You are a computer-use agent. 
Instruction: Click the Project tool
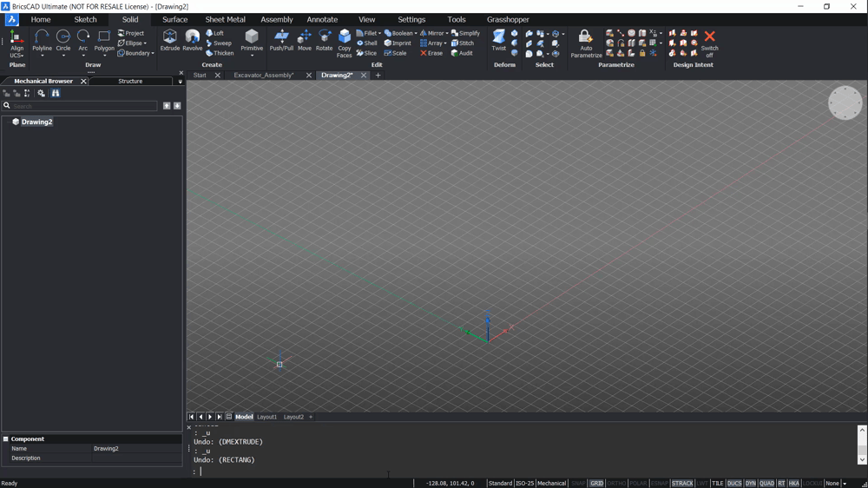click(x=131, y=33)
